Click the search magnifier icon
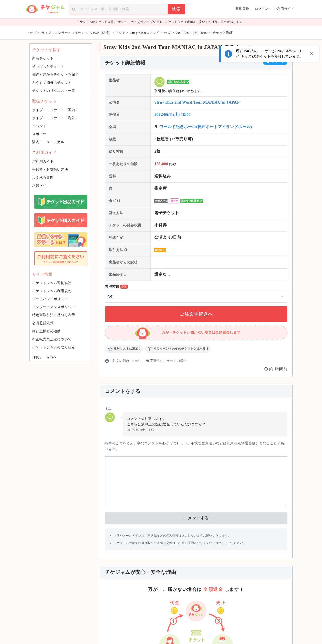 tap(74, 9)
